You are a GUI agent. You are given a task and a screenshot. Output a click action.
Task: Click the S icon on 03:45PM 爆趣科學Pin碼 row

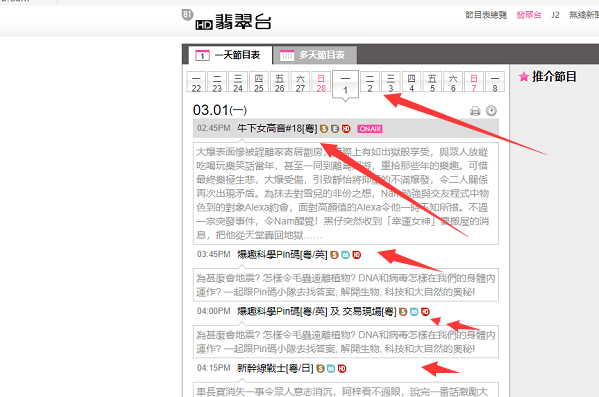point(334,255)
